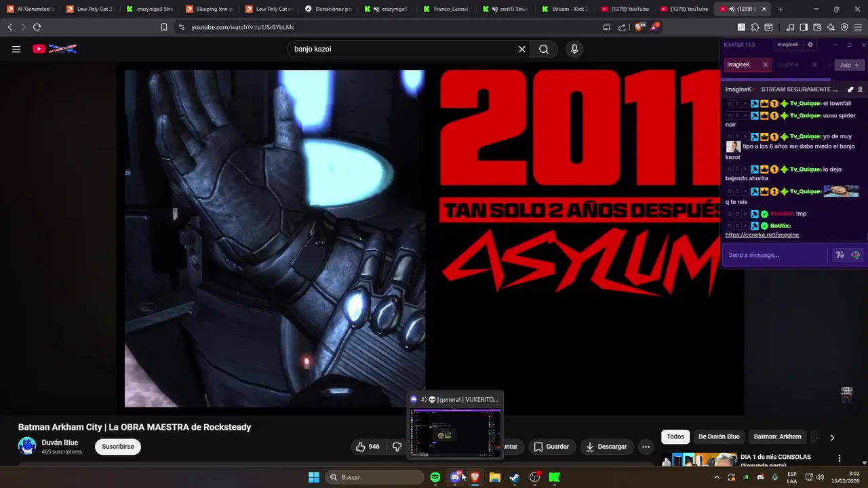
Task: Dislike the video
Action: 397,447
